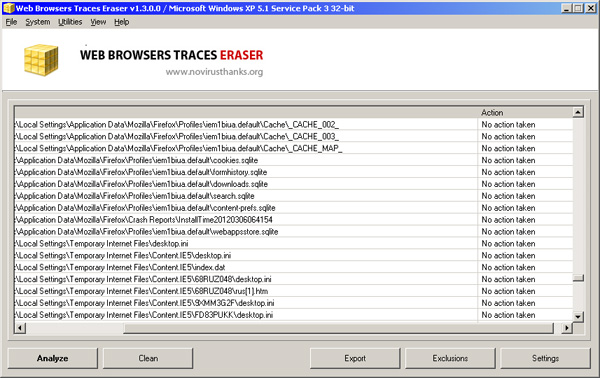Click the yellow cube application logo
This screenshot has height=378, width=600.
click(x=41, y=60)
